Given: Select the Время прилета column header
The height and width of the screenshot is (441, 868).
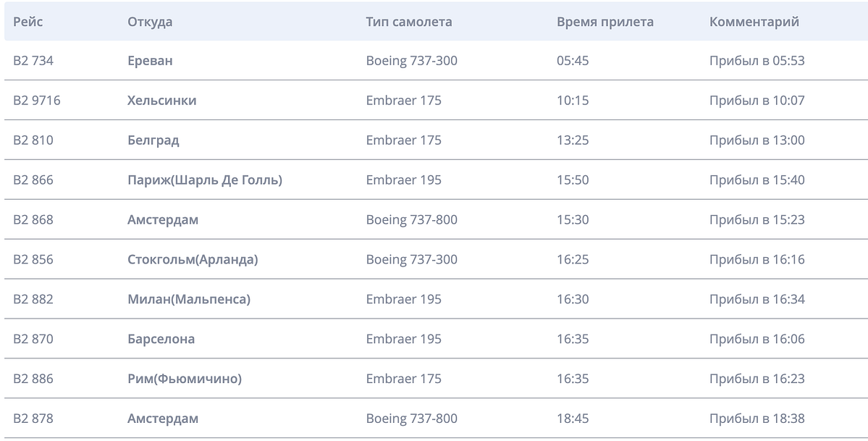Looking at the screenshot, I should [605, 22].
